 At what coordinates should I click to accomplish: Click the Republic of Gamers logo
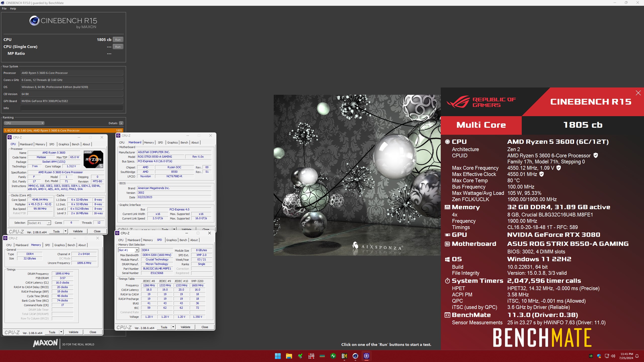(x=481, y=102)
